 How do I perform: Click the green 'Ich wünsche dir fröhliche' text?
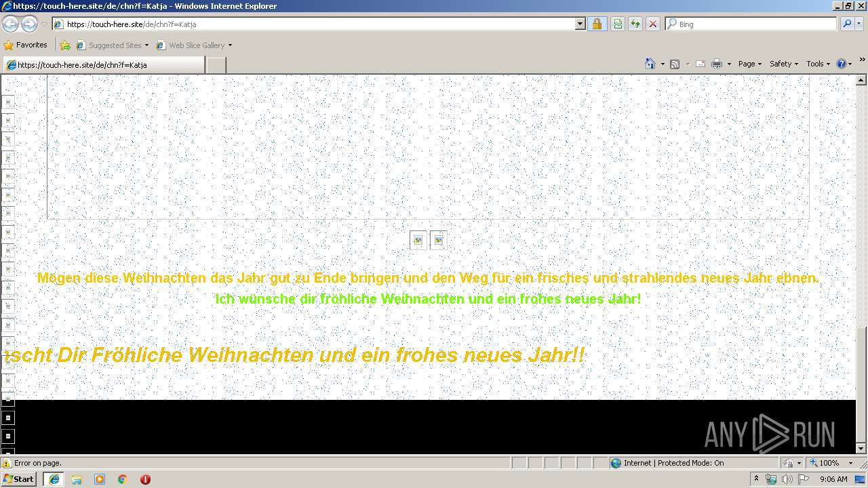[428, 299]
